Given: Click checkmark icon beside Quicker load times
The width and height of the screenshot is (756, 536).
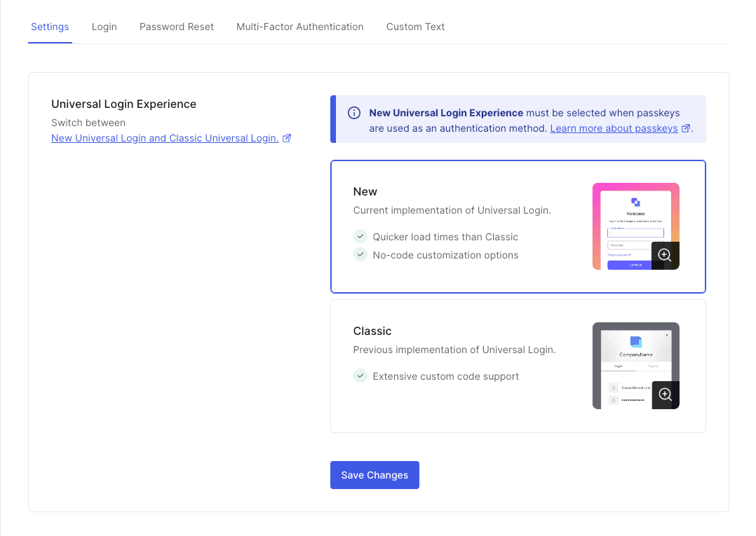Looking at the screenshot, I should (x=360, y=236).
